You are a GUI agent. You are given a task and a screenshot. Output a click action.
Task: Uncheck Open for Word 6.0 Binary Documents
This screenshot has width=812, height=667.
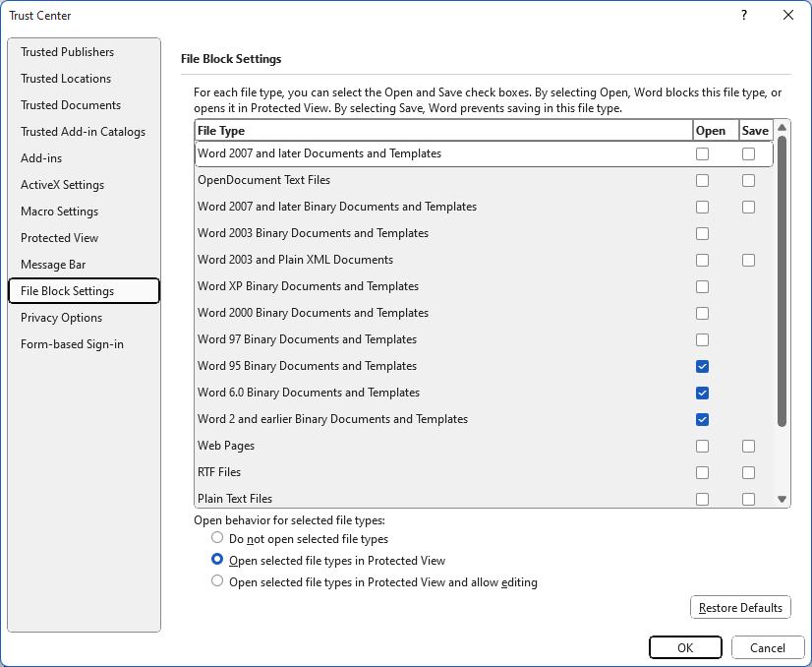click(x=702, y=393)
